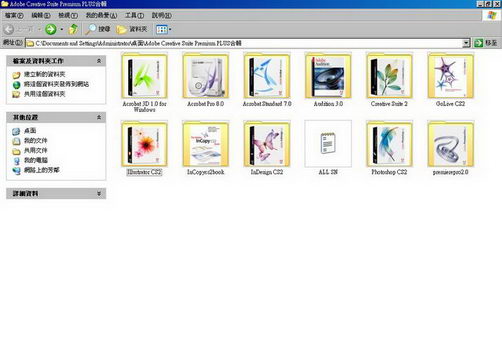Go to My Computer link in sidebar
Image resolution: width=502 pixels, height=361 pixels.
(36, 160)
